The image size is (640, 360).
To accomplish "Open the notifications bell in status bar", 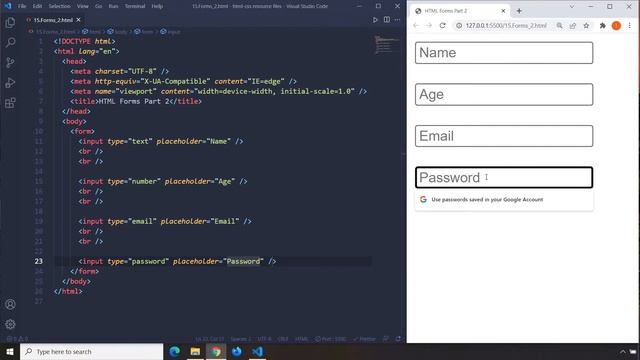I will click(x=398, y=339).
